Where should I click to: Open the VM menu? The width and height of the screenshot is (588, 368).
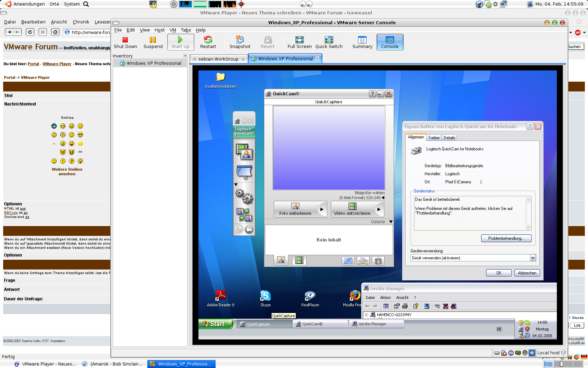pyautogui.click(x=173, y=30)
